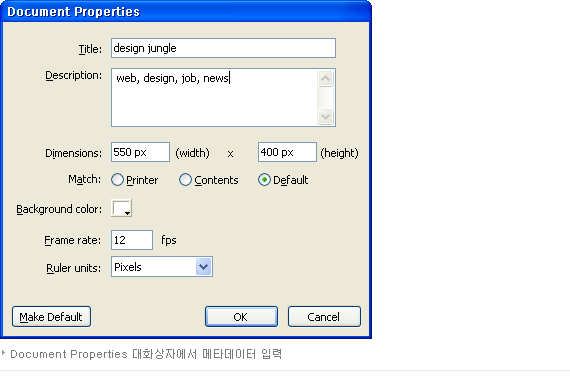Select the Default match radio button

264,180
